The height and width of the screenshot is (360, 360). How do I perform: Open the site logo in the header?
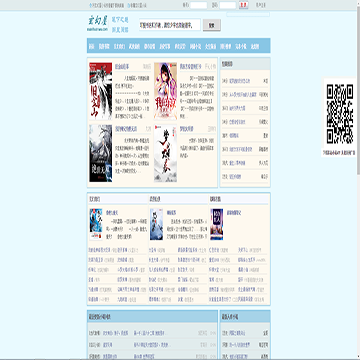click(98, 24)
